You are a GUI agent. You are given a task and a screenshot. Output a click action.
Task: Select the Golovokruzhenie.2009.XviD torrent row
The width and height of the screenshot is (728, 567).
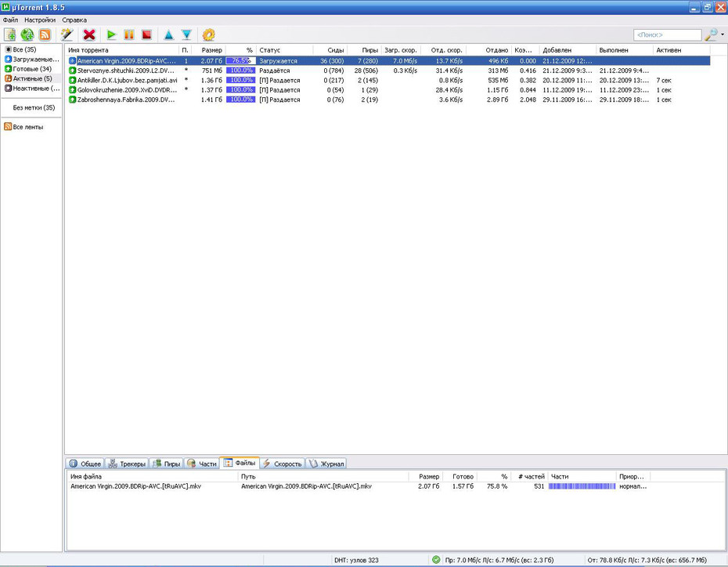tap(388, 90)
